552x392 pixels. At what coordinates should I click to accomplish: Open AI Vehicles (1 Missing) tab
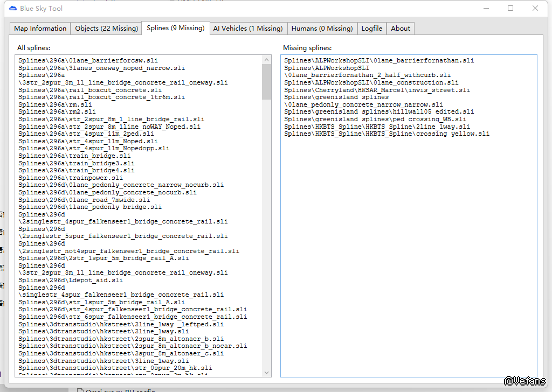(x=248, y=29)
